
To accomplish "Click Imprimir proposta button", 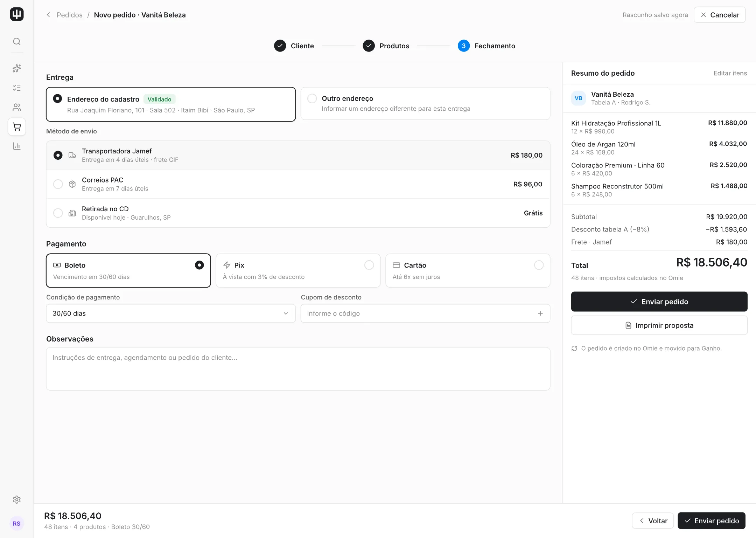I will tap(659, 325).
